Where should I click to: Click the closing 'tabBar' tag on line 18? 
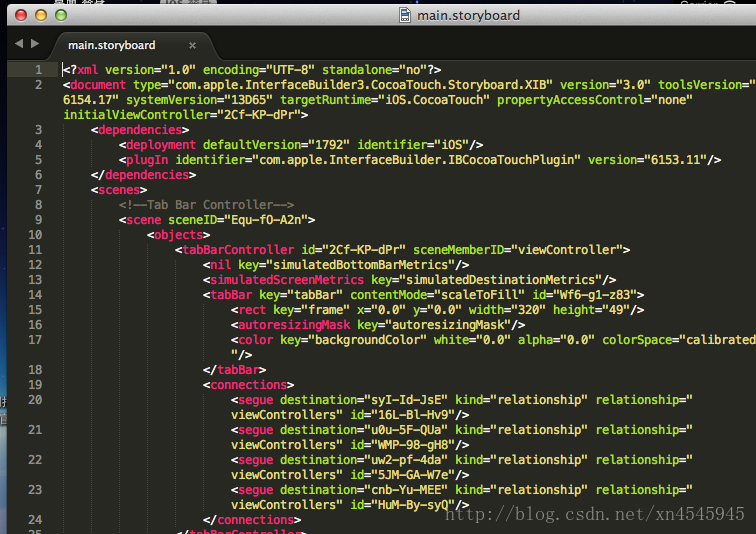tap(234, 370)
